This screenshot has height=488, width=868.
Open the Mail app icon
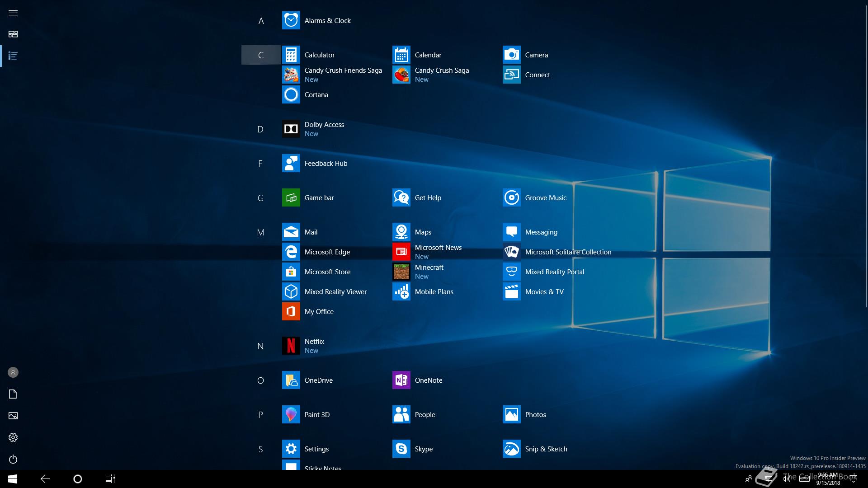[291, 232]
